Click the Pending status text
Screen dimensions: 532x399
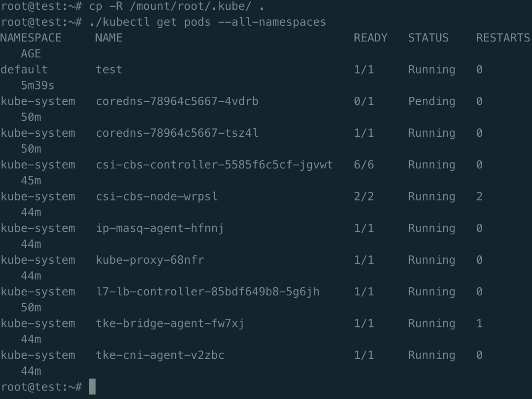point(431,101)
